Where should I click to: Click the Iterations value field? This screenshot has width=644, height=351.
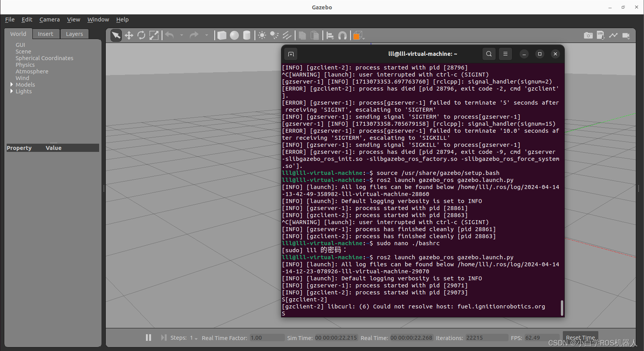coord(486,338)
